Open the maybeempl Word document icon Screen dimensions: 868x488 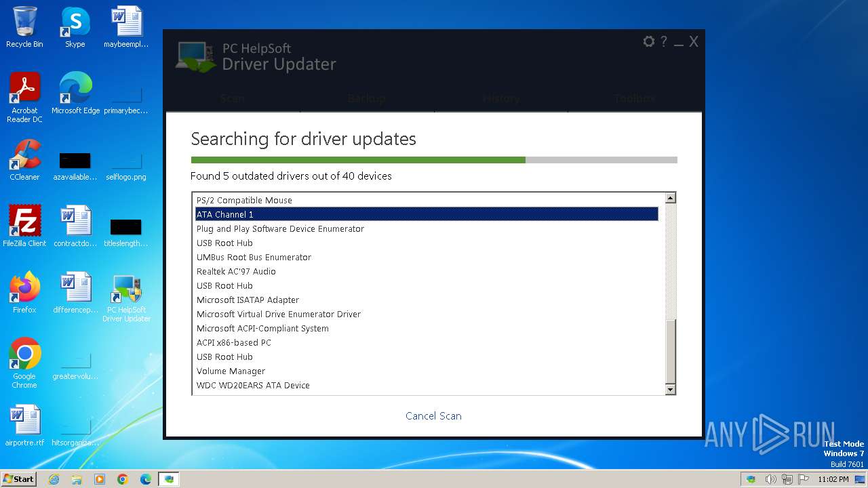click(x=126, y=27)
